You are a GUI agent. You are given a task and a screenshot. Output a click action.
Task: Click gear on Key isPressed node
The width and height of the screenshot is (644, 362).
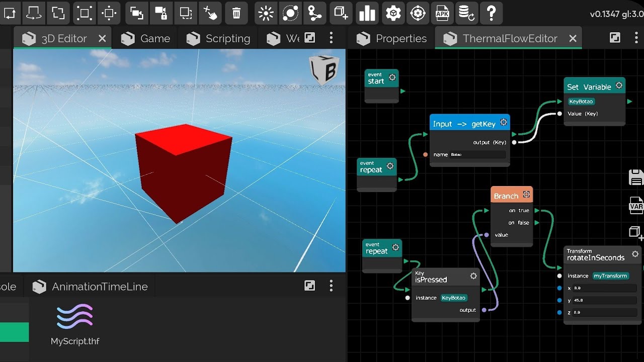click(x=473, y=276)
